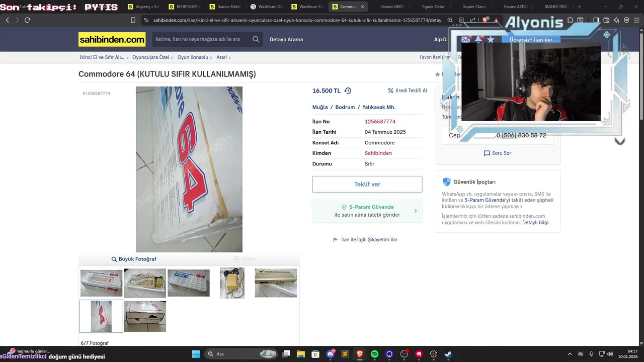
Task: Open Brave Rewards triangle icon
Action: (496, 20)
